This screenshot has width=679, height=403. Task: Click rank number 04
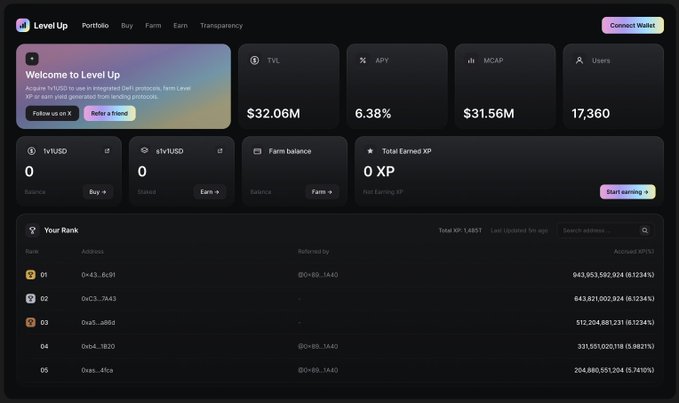pyautogui.click(x=44, y=346)
